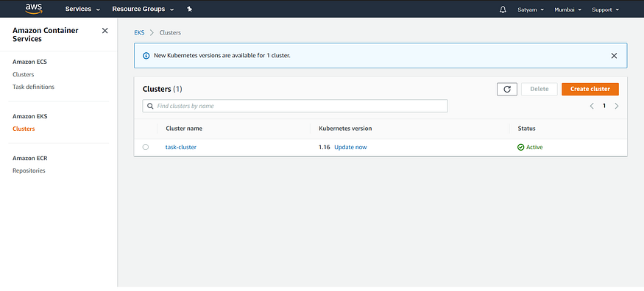
Task: Click the search magnifier icon
Action: tap(150, 106)
